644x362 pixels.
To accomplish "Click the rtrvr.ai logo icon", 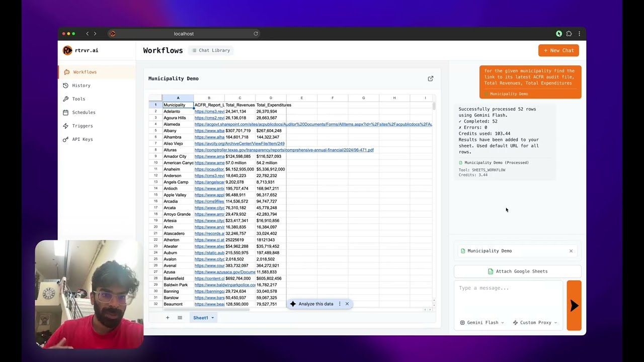I will (67, 50).
